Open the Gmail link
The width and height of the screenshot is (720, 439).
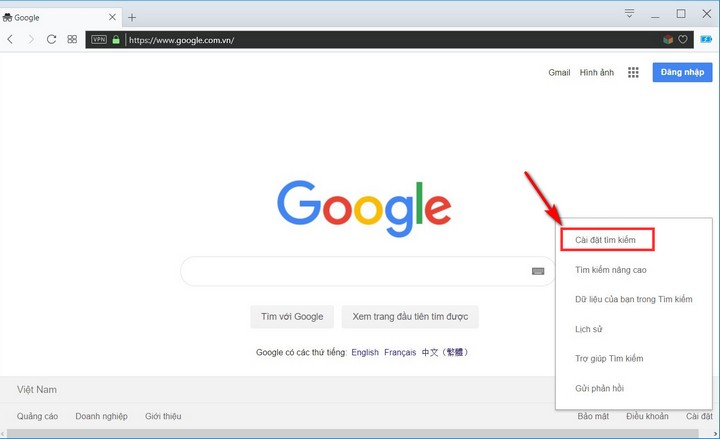pos(559,72)
